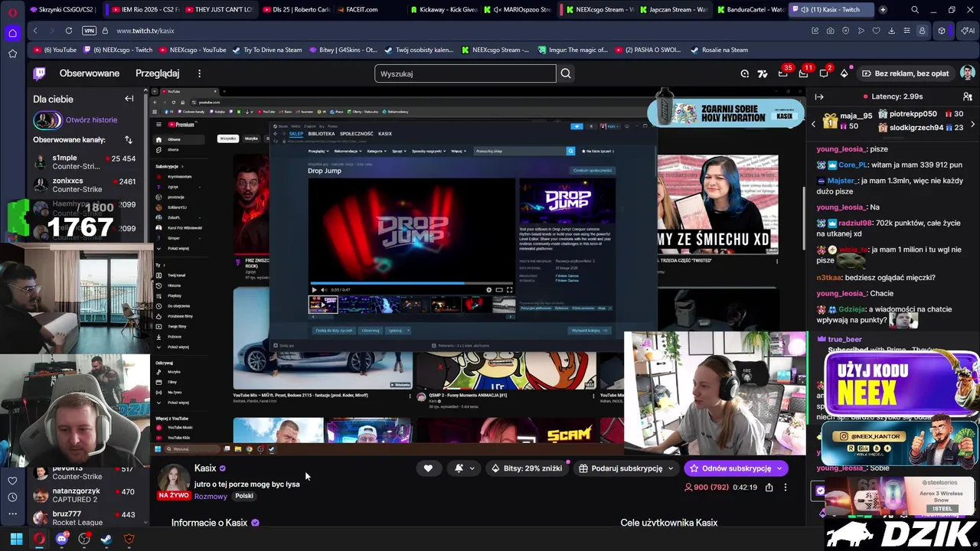This screenshot has width=980, height=551.
Task: Open Twitch notifications inbox with 35 badge
Action: tap(782, 73)
